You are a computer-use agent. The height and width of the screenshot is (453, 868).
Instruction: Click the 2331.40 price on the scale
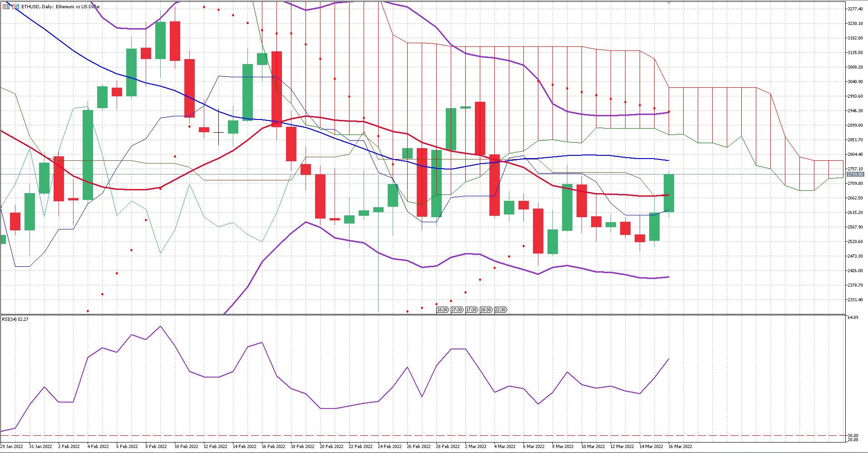pyautogui.click(x=855, y=300)
